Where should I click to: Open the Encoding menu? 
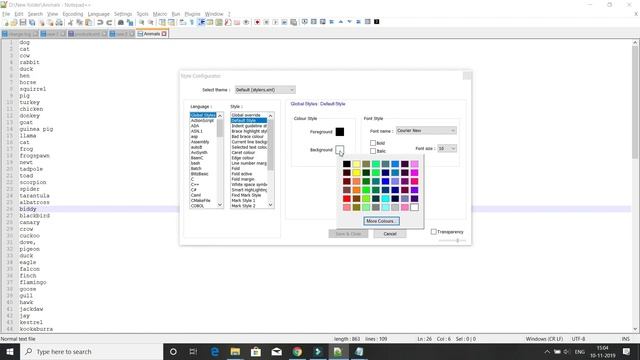[73, 14]
